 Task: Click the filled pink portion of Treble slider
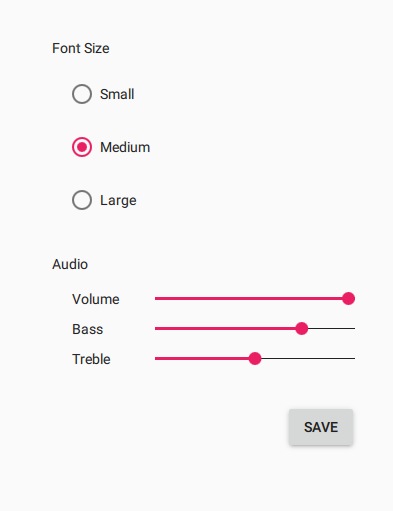(x=202, y=358)
